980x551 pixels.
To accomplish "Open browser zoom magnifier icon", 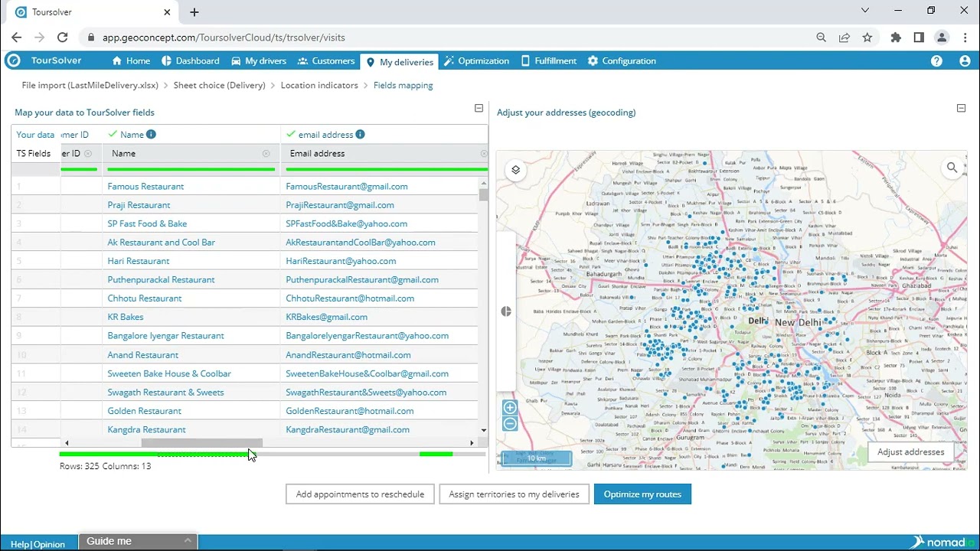I will (821, 37).
